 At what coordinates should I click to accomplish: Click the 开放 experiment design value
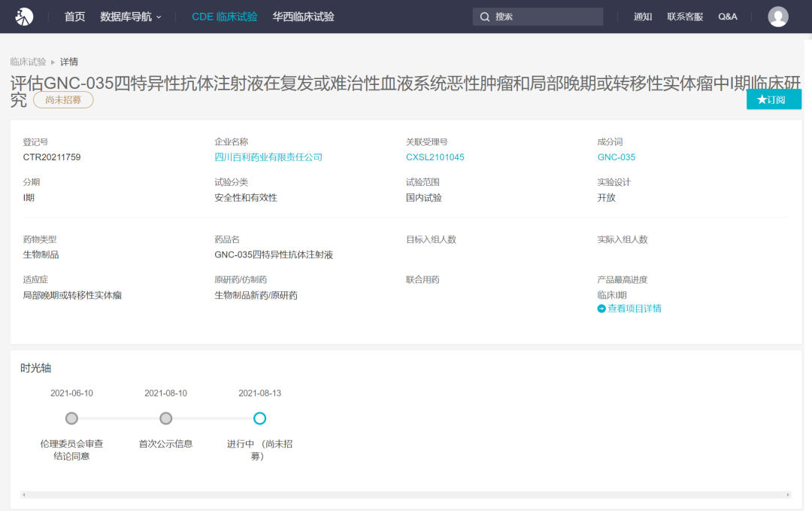click(x=606, y=197)
